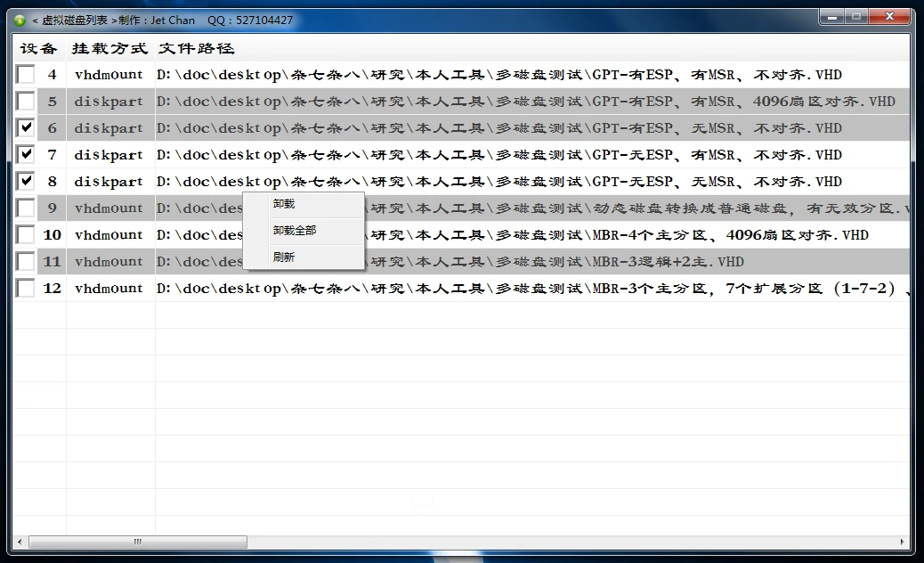
Task: Uncheck the checkbox for device 6
Action: click(25, 128)
